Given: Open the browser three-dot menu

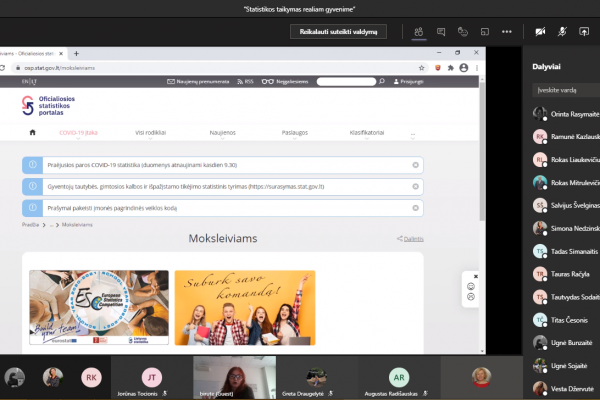Looking at the screenshot, I should click(x=477, y=68).
